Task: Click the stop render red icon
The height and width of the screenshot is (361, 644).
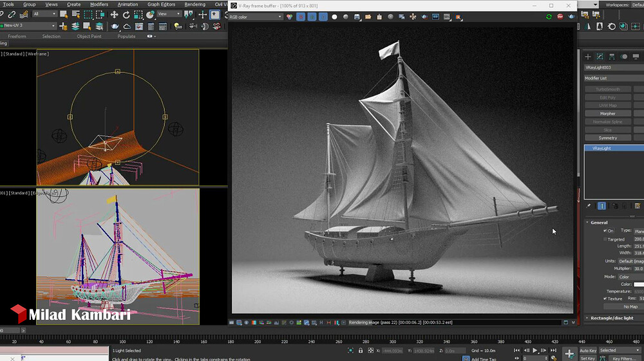Action: 560,17
